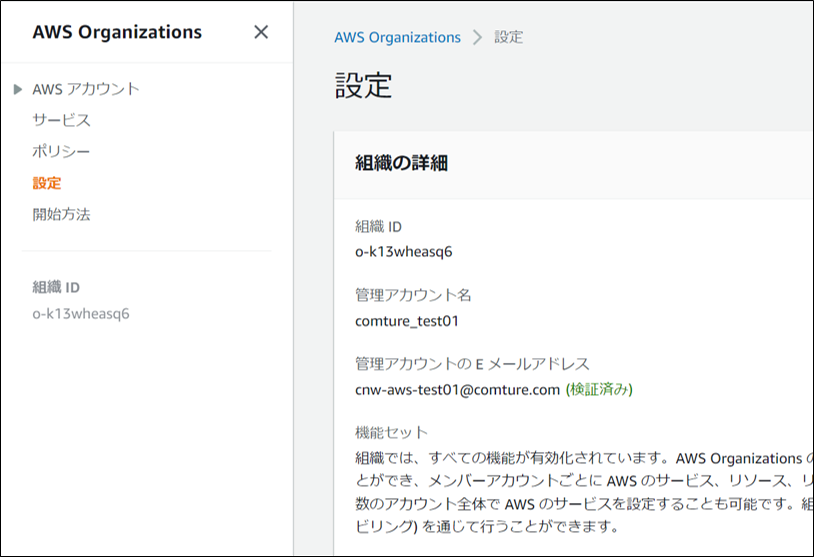Expand the AWS アカウント tree arrow
This screenshot has height=557, width=814.
click(18, 89)
